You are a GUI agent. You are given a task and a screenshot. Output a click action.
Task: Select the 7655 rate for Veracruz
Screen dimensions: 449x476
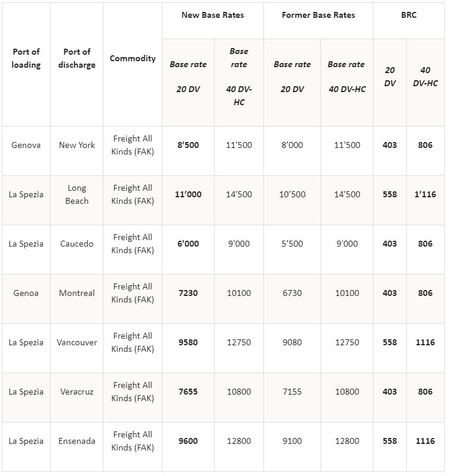(x=188, y=392)
